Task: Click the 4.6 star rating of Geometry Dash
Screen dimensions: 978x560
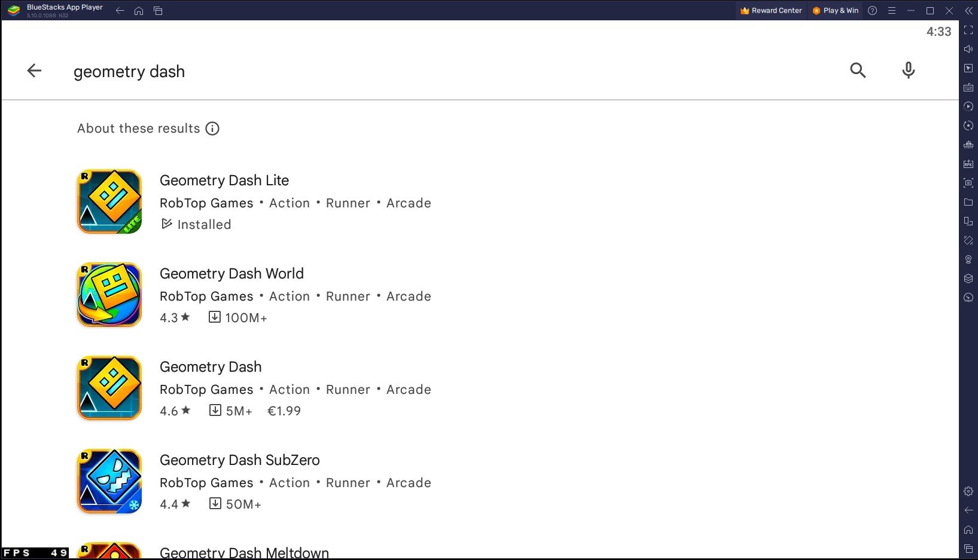Action: [x=175, y=411]
